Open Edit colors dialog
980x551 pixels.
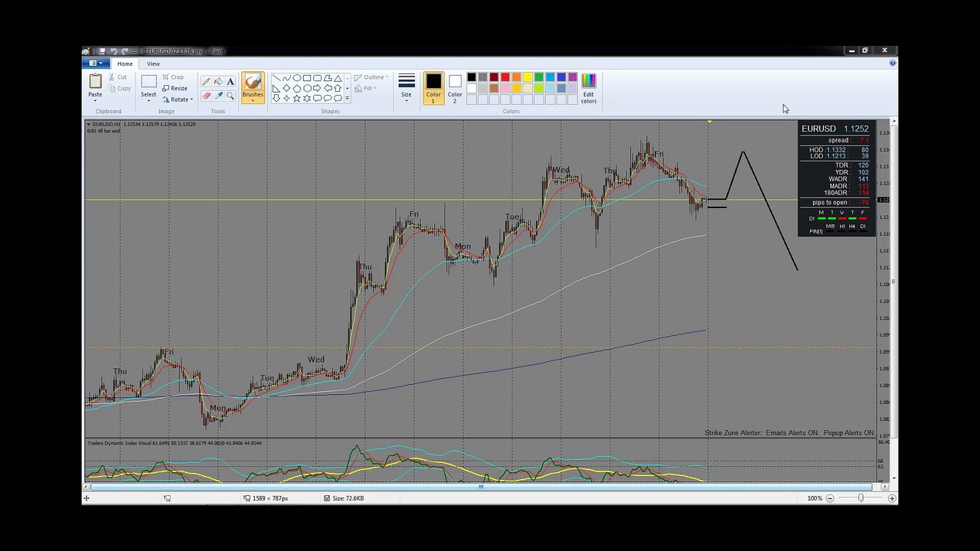click(x=588, y=89)
